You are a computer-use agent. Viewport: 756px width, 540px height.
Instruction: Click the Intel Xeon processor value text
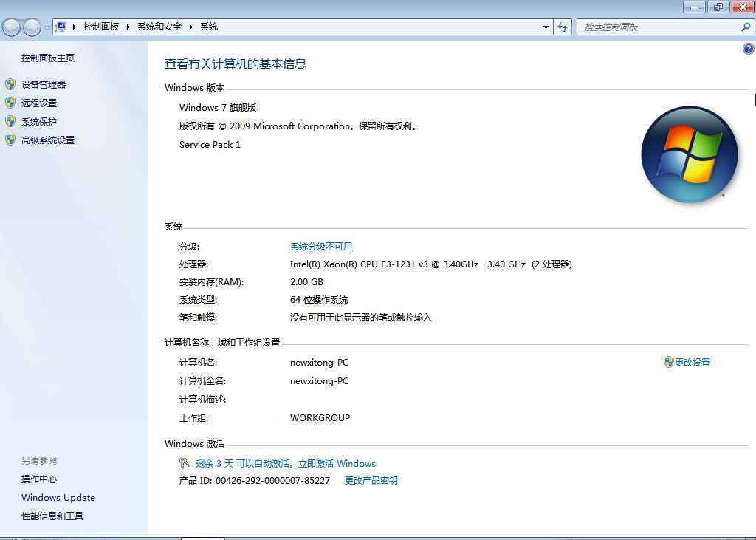(x=431, y=264)
